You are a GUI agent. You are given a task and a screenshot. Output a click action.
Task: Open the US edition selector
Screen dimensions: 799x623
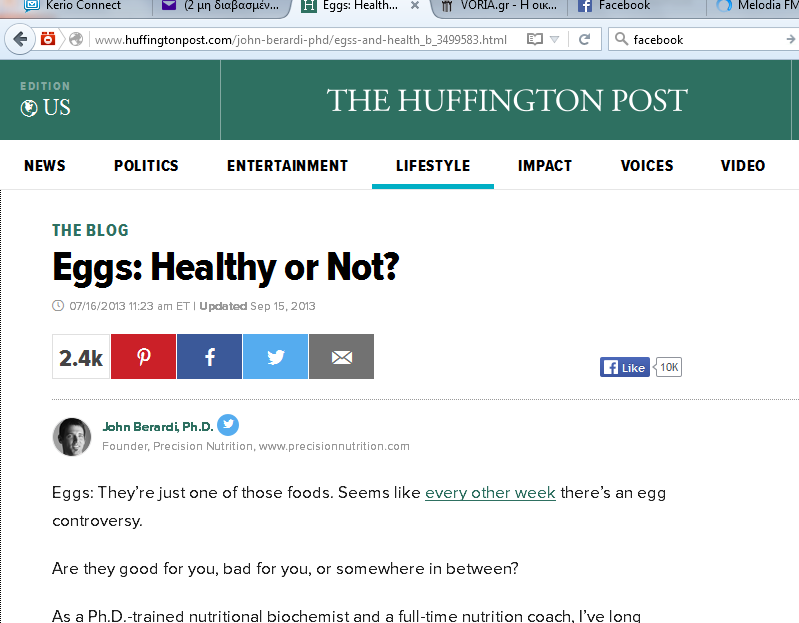click(45, 107)
